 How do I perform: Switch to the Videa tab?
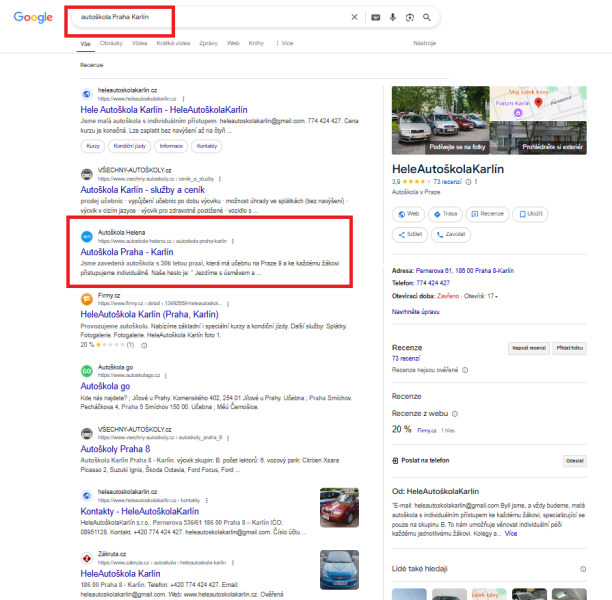(139, 43)
